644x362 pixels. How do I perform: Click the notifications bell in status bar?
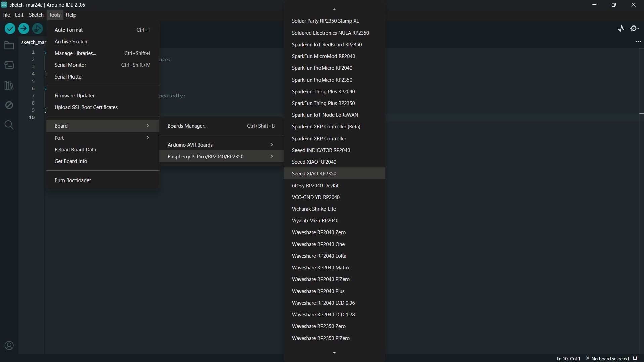pyautogui.click(x=635, y=358)
